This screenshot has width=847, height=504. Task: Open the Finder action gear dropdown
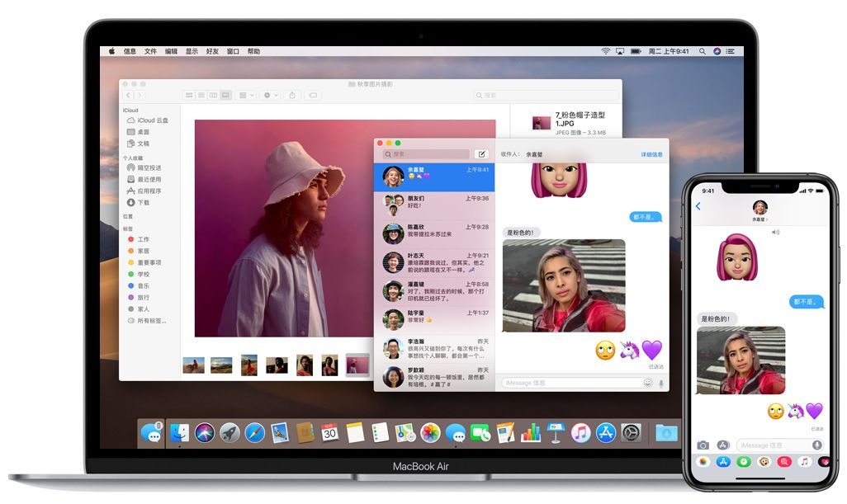269,96
